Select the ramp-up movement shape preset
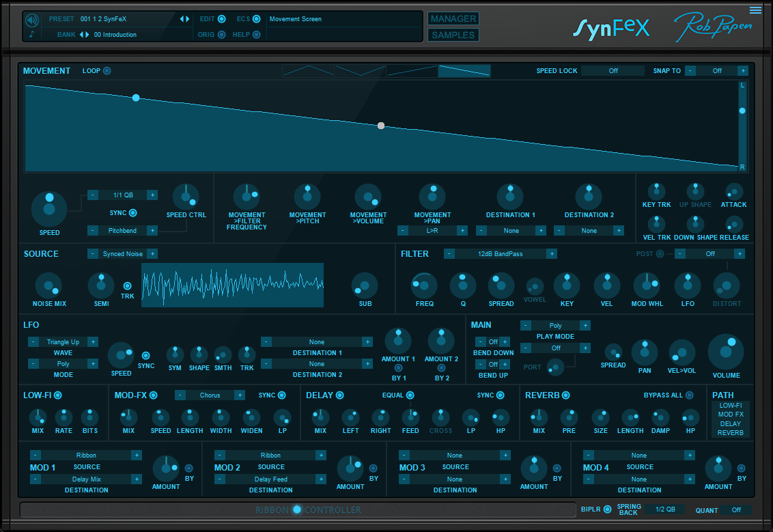This screenshot has height=532, width=773. pyautogui.click(x=412, y=71)
